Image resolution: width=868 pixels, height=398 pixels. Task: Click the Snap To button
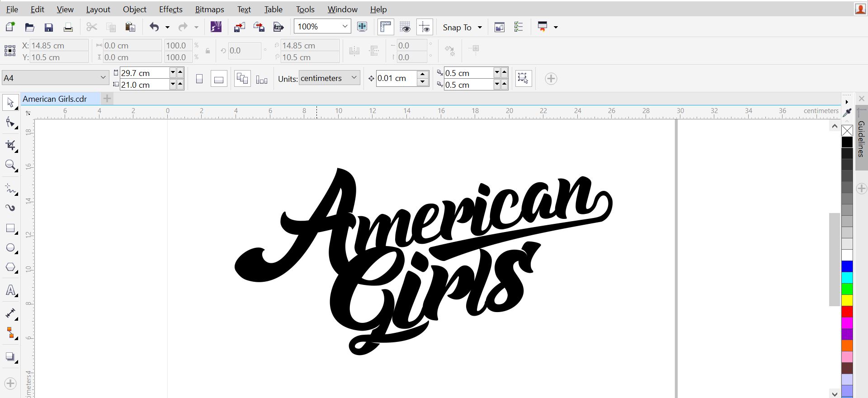(x=462, y=27)
